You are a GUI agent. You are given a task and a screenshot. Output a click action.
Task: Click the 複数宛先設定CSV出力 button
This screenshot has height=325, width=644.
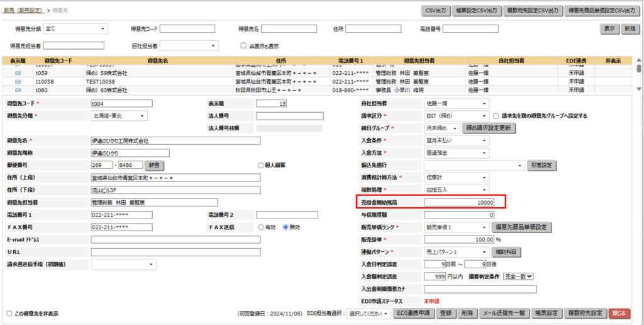tap(533, 11)
